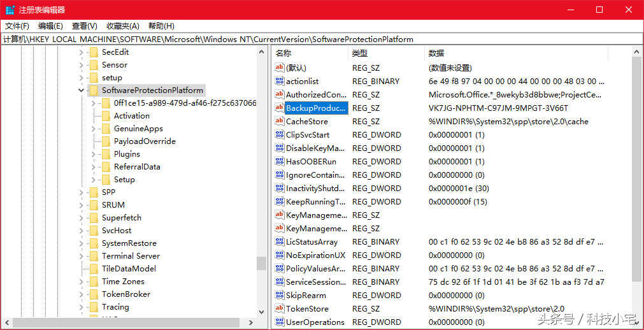Expand the 0ff1ce15-a989 subkey
This screenshot has height=330, width=644.
click(x=94, y=103)
